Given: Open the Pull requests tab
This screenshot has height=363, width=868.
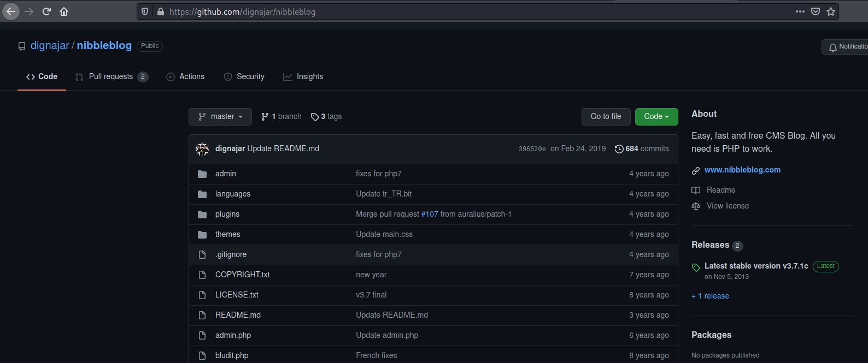Looking at the screenshot, I should [112, 77].
